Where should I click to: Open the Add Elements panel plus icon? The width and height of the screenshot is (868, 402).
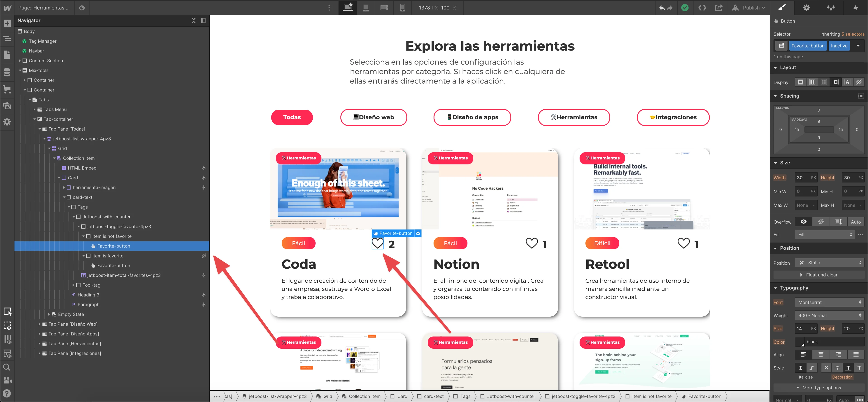[x=7, y=23]
